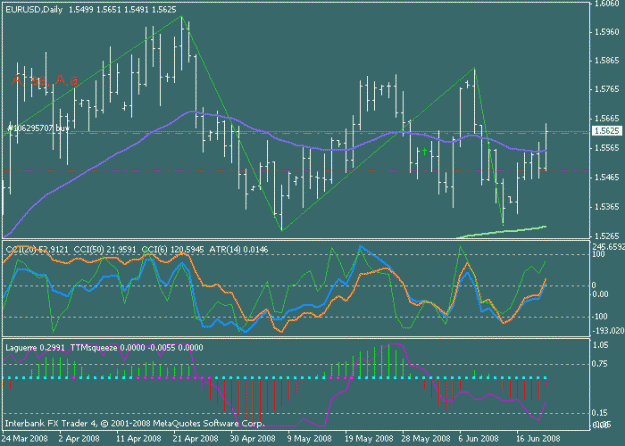
Task: Click the 1.5960 price axis label
Action: (x=607, y=32)
